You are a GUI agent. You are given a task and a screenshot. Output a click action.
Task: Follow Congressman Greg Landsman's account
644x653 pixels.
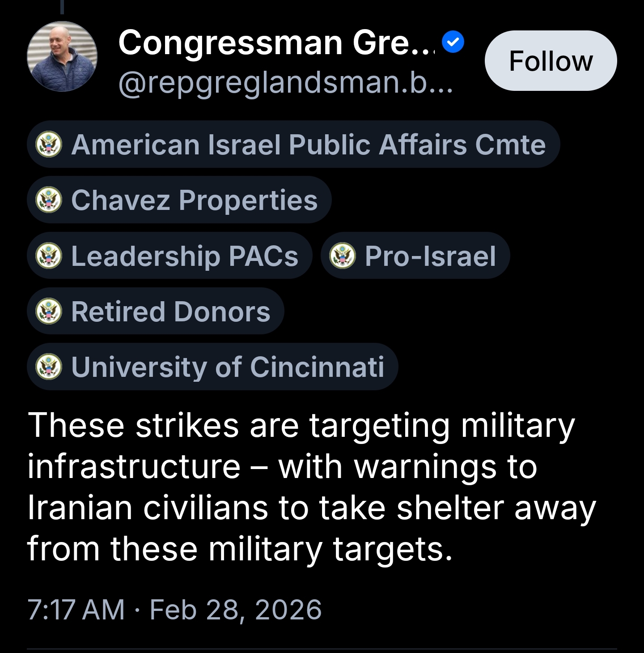pyautogui.click(x=551, y=61)
